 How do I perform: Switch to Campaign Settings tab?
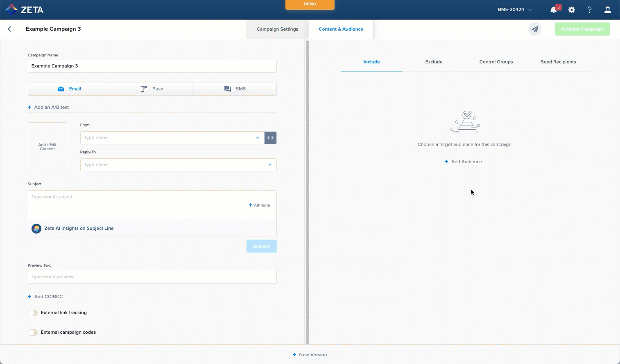(277, 29)
